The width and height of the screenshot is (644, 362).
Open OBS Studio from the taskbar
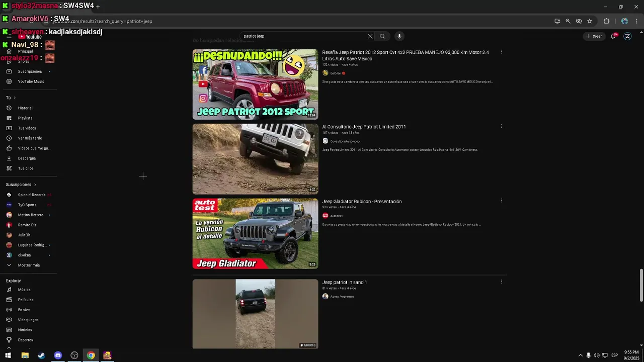(74, 355)
